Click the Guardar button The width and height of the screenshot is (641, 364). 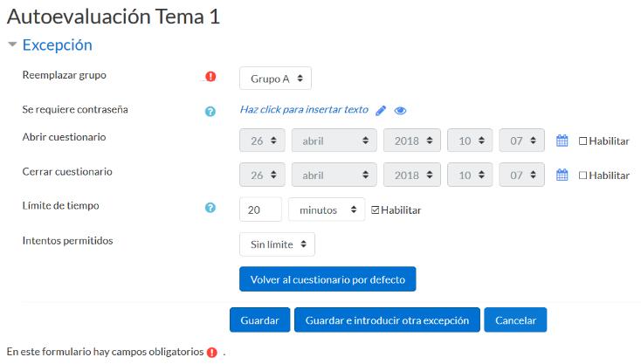pos(259,319)
